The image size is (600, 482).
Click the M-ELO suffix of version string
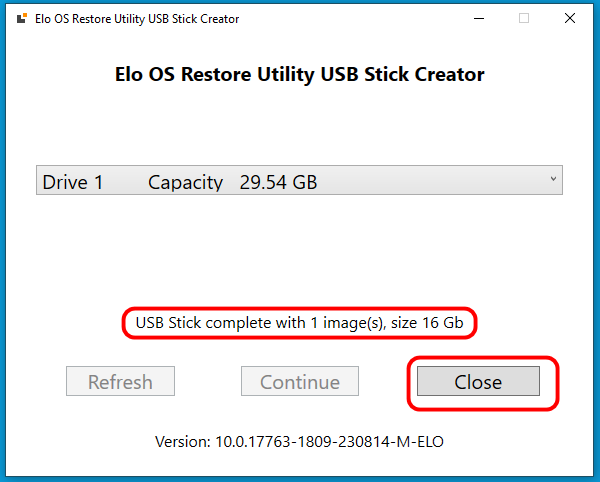[420, 442]
